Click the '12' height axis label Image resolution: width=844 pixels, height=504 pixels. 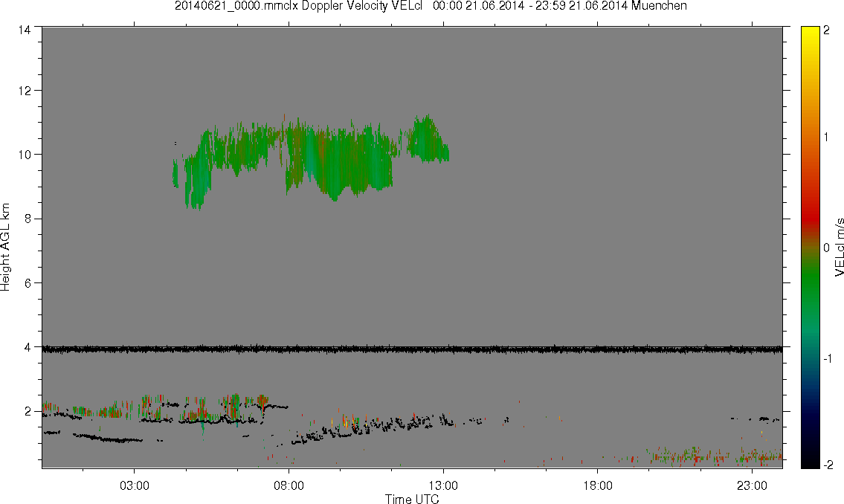pos(24,91)
